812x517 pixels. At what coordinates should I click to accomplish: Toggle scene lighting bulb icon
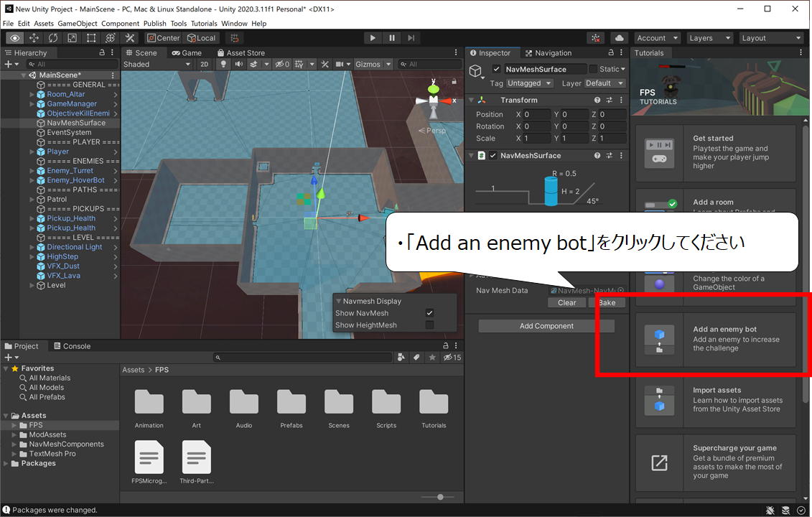coord(223,64)
